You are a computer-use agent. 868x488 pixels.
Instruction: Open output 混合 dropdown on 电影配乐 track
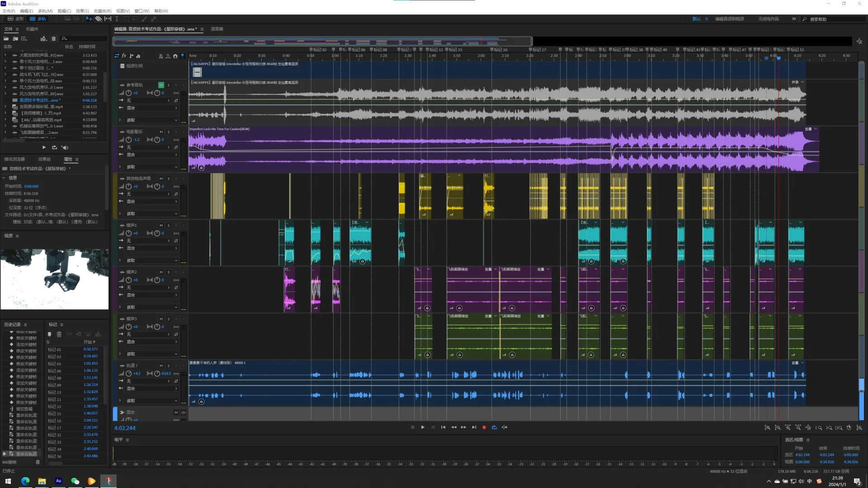click(152, 155)
